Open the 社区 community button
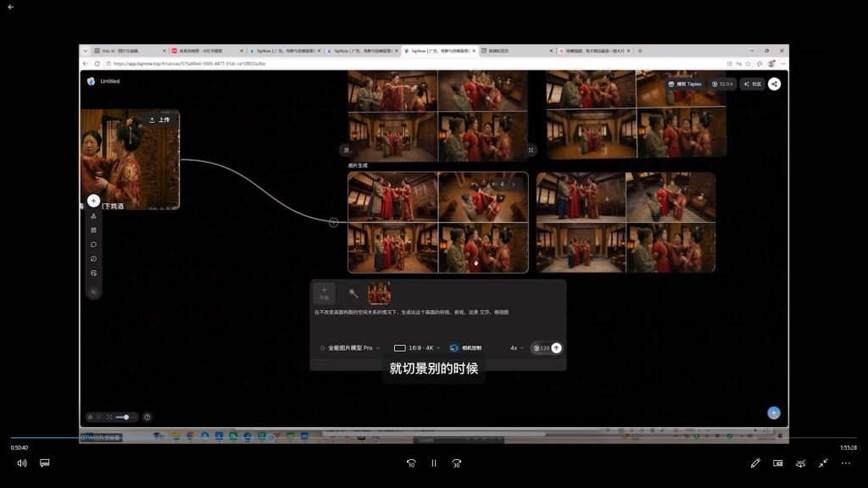This screenshot has width=868, height=488. click(753, 84)
